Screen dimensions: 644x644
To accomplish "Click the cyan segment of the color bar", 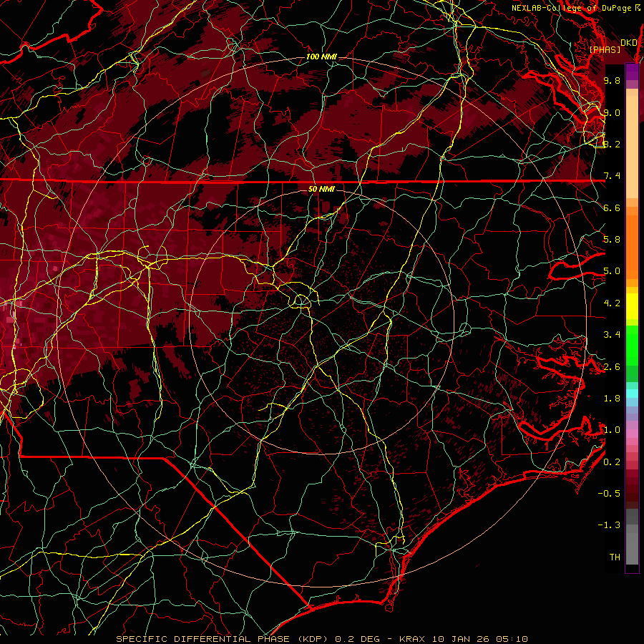I will (x=632, y=394).
